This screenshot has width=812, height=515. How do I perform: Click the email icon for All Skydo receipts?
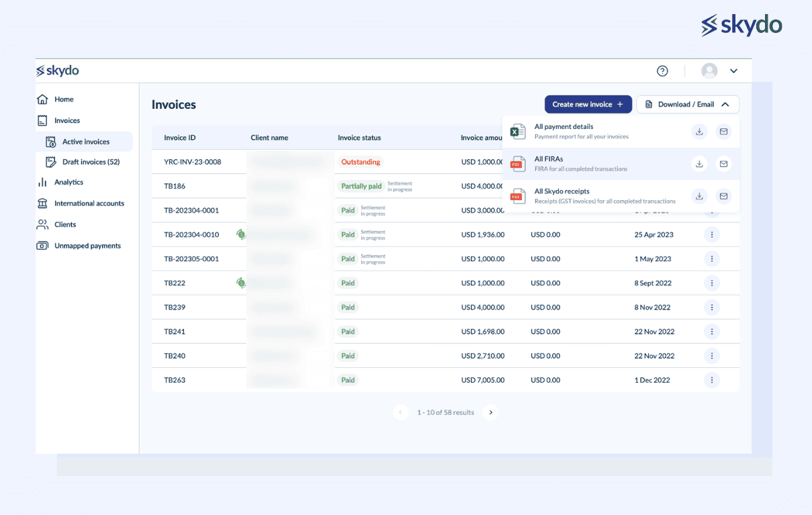click(723, 195)
